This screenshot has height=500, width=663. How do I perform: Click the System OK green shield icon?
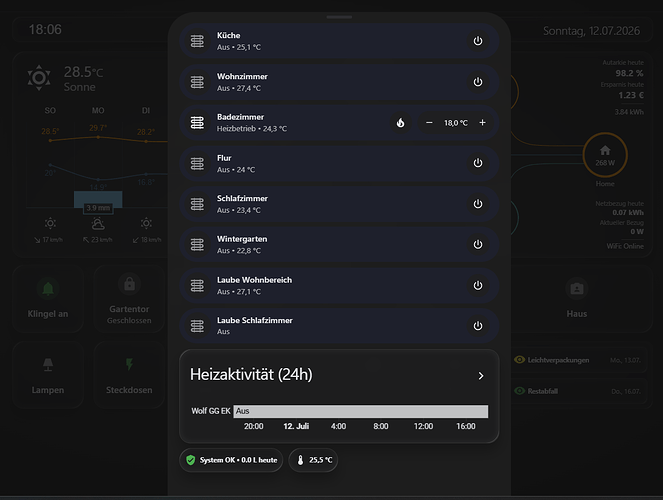coord(191,460)
